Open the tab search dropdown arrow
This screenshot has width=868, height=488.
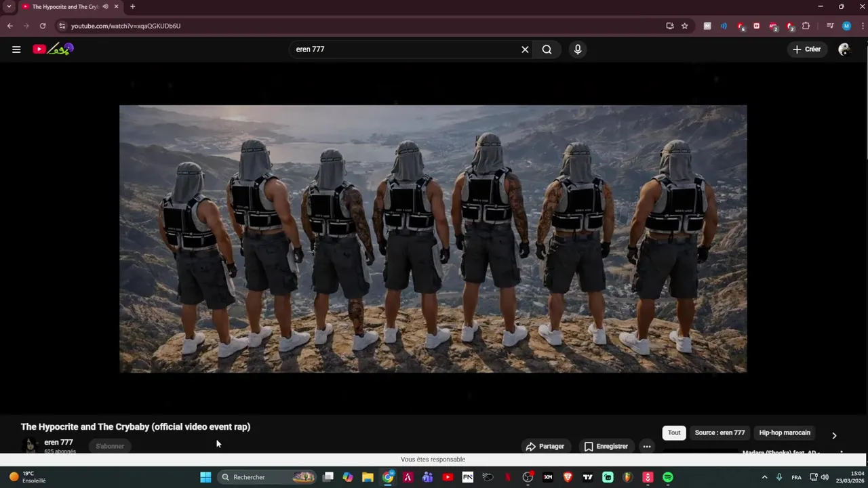click(9, 7)
